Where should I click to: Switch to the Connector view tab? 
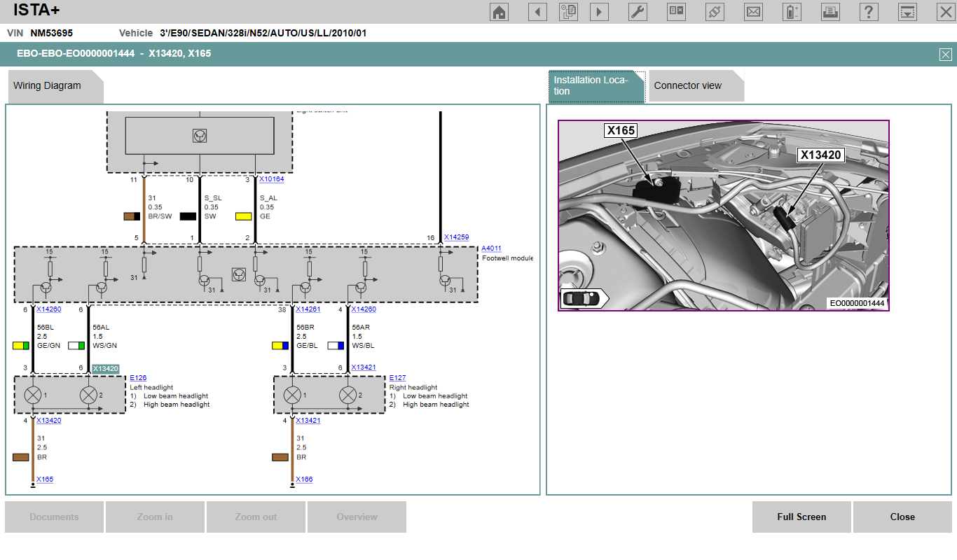coord(688,85)
